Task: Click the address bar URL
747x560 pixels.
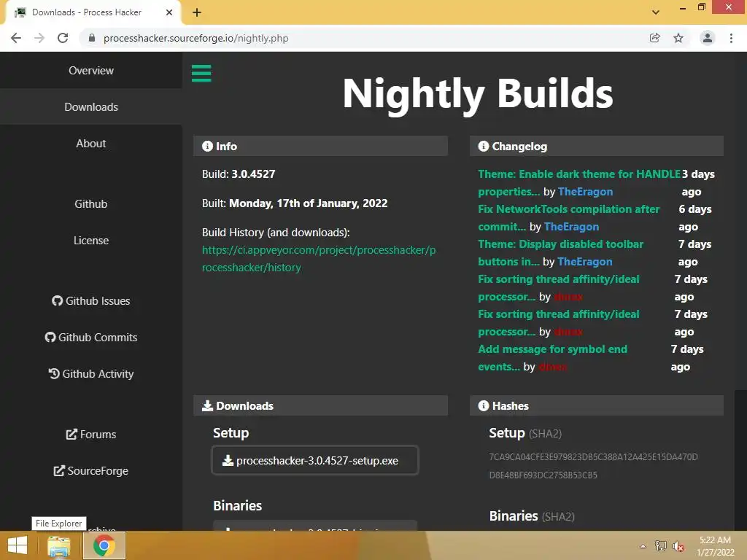Action: tap(196, 38)
